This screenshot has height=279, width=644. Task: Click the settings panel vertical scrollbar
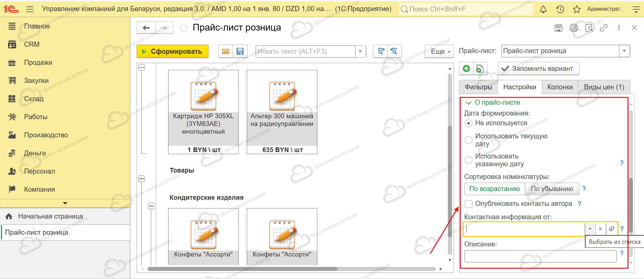631,205
